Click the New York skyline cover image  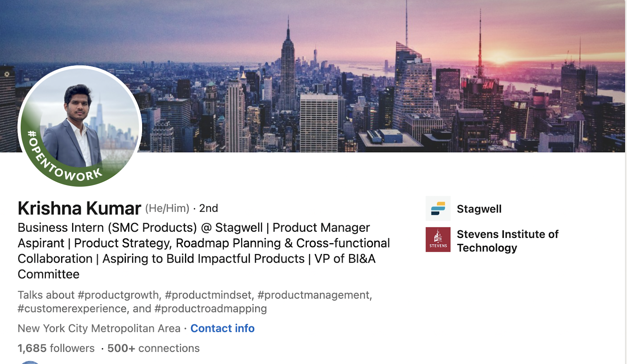pyautogui.click(x=353, y=78)
